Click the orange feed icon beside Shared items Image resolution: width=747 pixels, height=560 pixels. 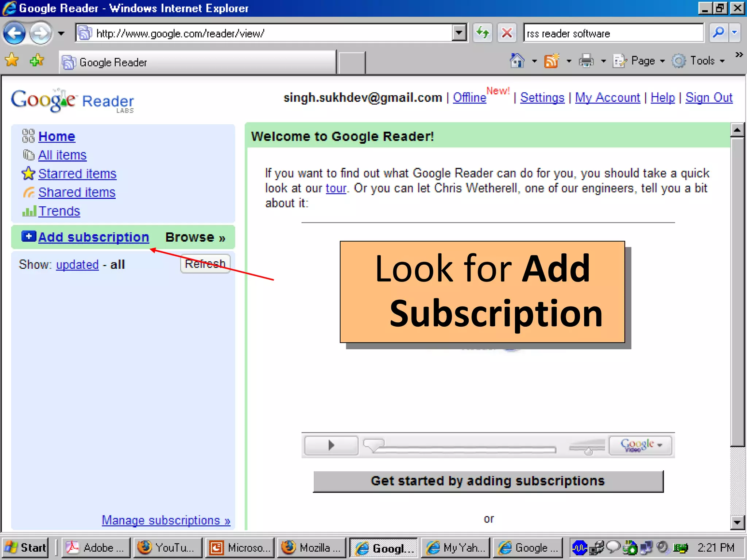click(x=28, y=192)
